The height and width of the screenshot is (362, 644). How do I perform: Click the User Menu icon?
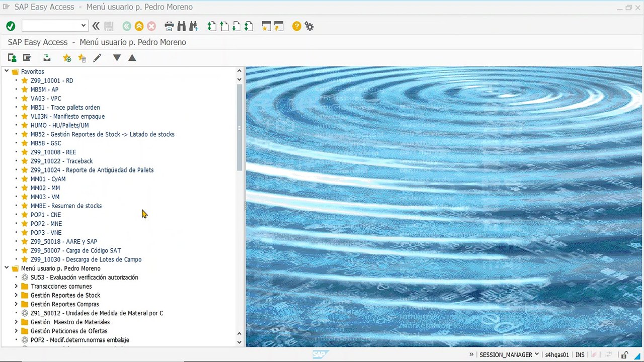pyautogui.click(x=12, y=58)
